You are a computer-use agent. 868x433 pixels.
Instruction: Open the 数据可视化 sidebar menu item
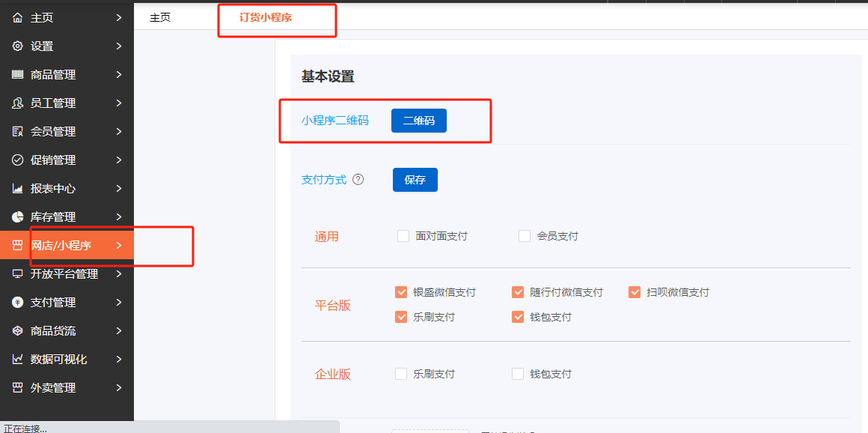[x=58, y=359]
